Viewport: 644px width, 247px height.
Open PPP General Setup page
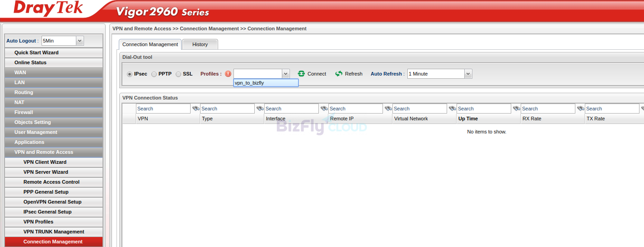pos(54,192)
